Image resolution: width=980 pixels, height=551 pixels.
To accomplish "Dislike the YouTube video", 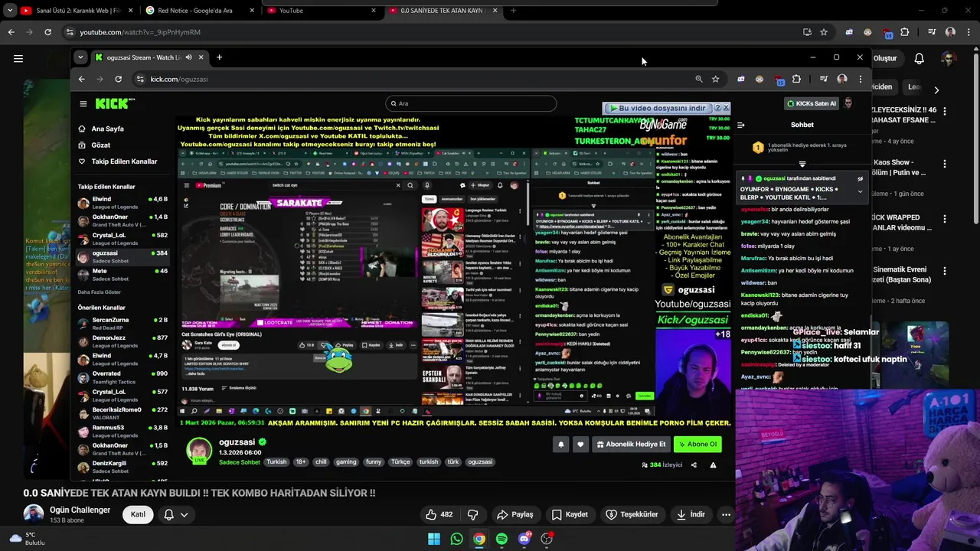I will point(472,514).
